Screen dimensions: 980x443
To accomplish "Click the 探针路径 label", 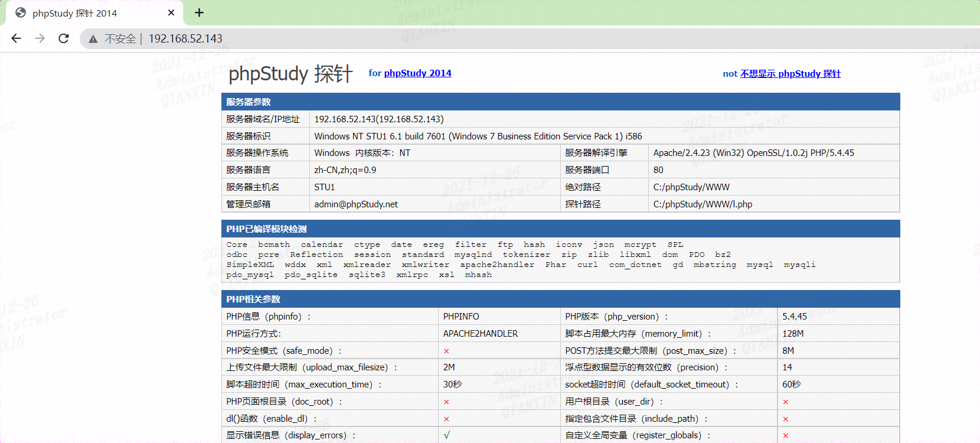I will (583, 204).
